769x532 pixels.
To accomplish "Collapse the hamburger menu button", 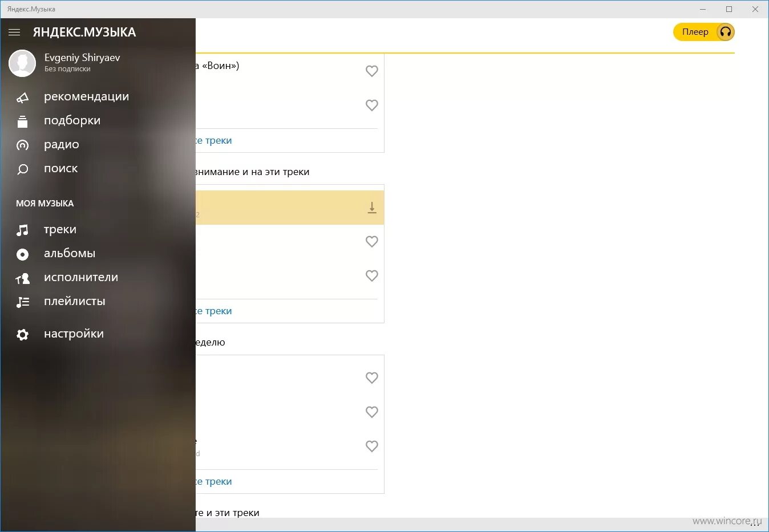I will pos(14,32).
